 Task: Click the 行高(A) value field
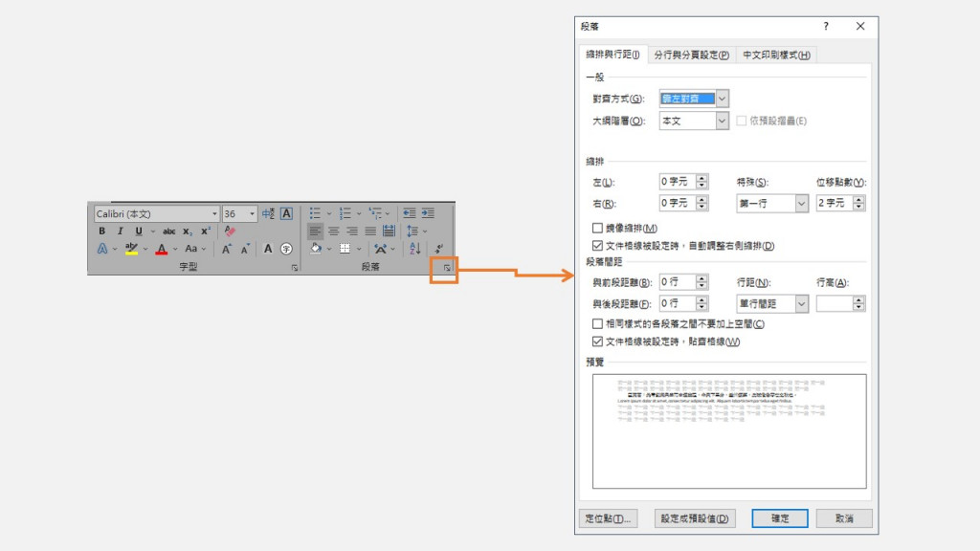point(835,303)
